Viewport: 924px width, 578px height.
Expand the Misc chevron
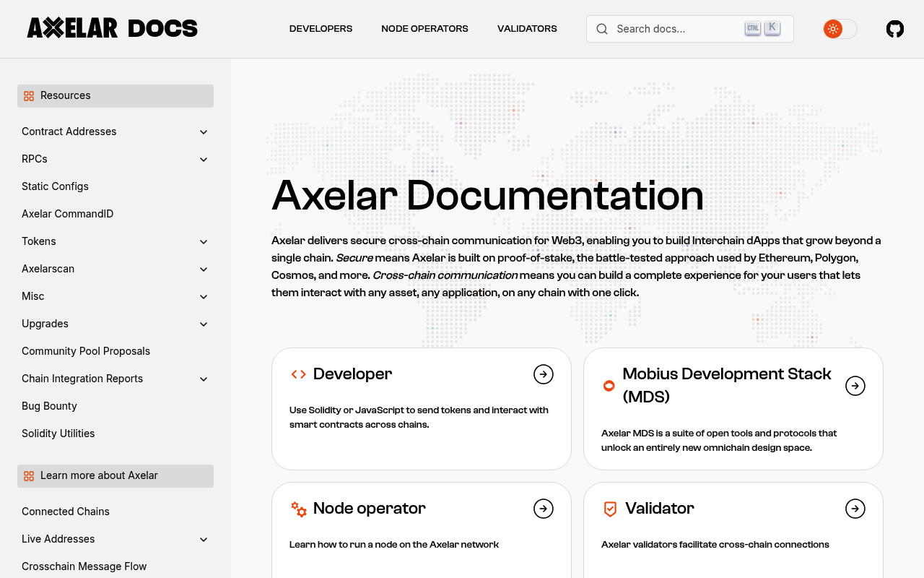(x=204, y=297)
